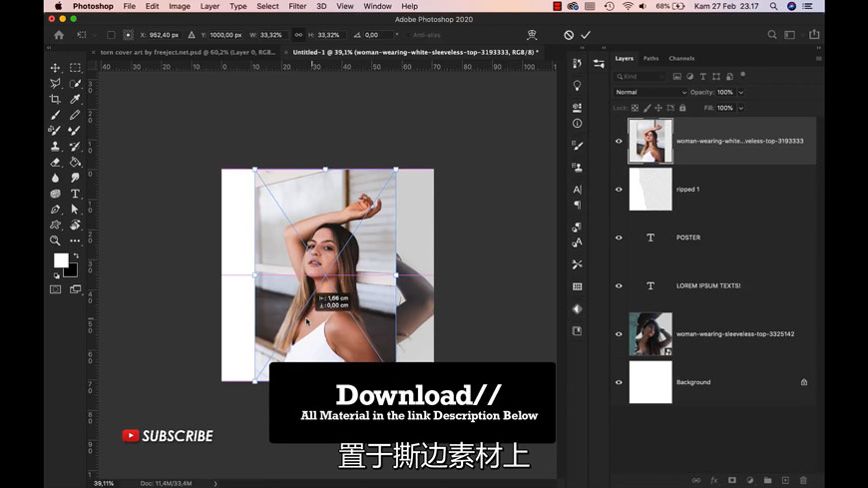This screenshot has height=488, width=868.
Task: Hide the POSTER text layer
Action: [619, 238]
